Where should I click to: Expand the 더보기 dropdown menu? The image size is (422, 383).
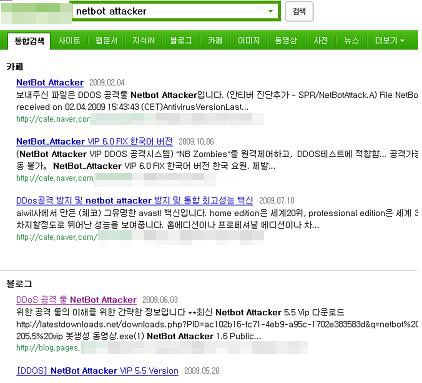389,41
